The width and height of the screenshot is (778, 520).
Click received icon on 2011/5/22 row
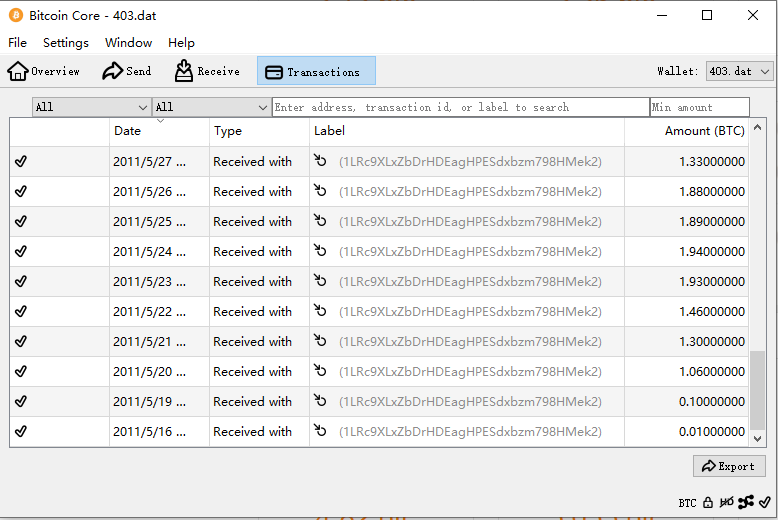[x=320, y=311]
